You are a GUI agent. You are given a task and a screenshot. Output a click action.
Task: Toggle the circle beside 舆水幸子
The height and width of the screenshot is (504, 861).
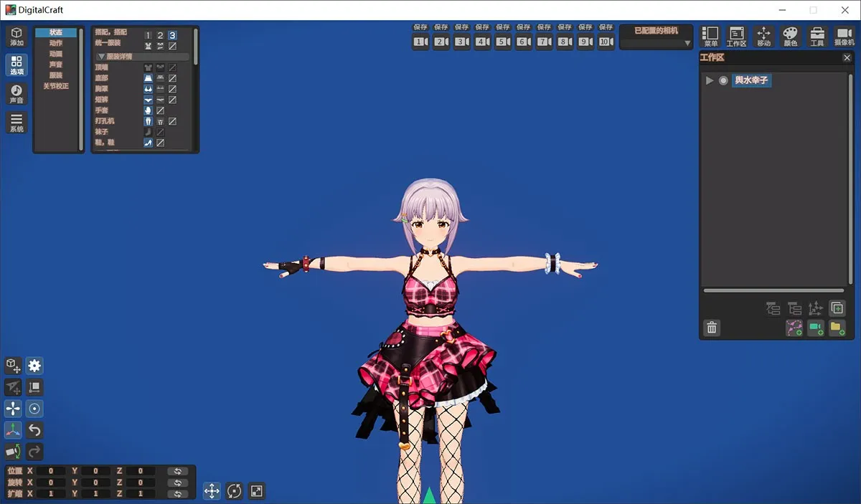point(723,80)
